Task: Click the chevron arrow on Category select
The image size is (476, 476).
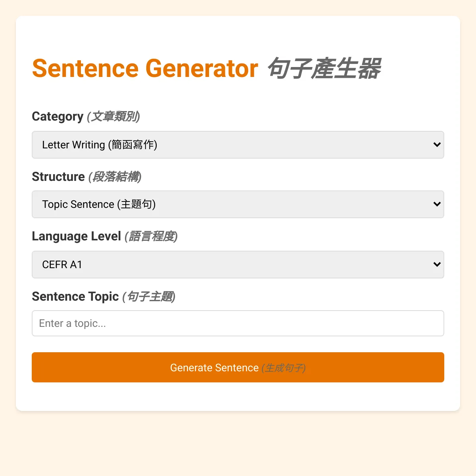Action: (x=437, y=145)
